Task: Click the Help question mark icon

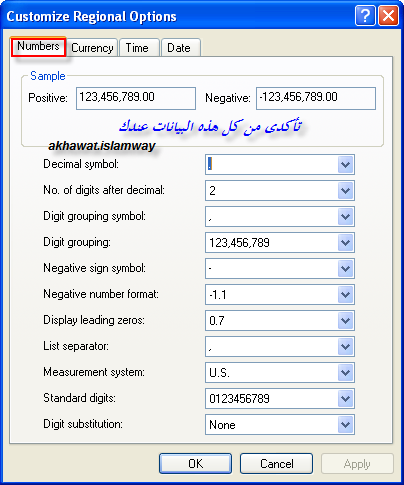Action: (x=365, y=15)
